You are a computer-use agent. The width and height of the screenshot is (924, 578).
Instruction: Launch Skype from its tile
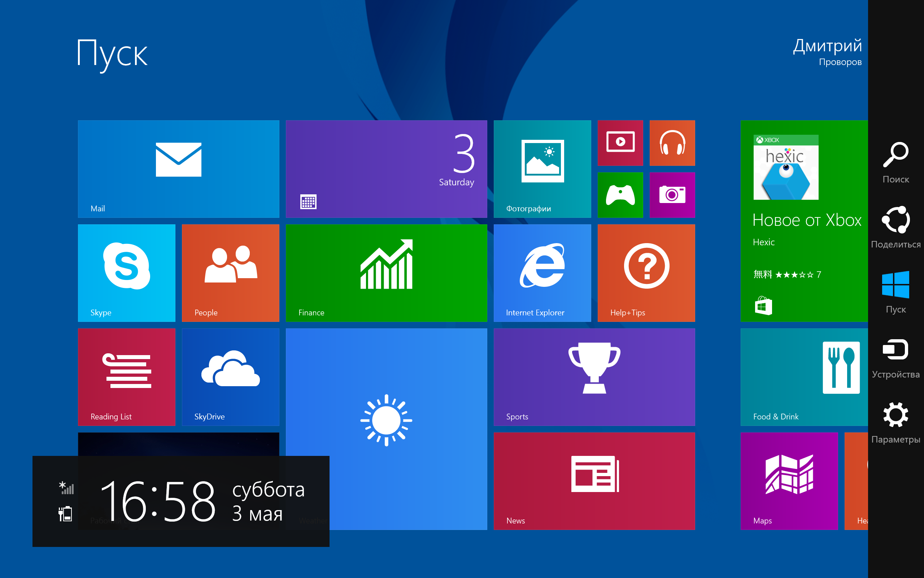(x=126, y=273)
